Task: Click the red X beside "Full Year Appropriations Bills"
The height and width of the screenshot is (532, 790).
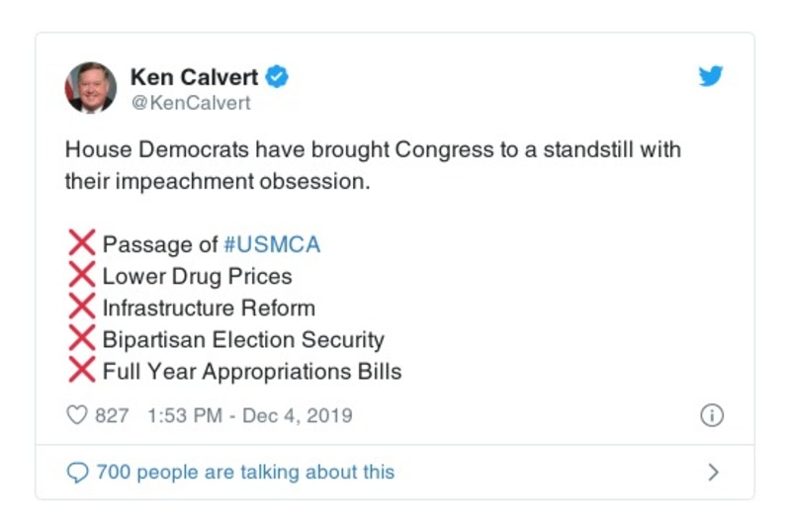Action: click(x=82, y=371)
